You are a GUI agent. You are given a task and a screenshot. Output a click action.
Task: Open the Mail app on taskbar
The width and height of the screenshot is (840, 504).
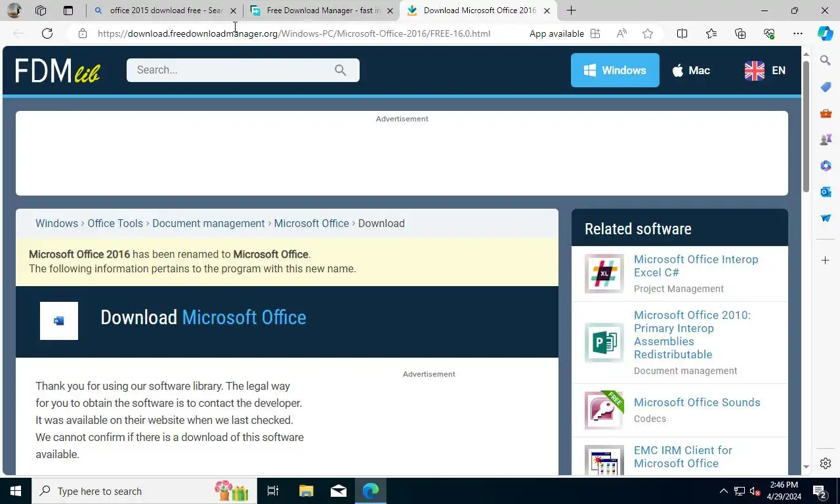tap(339, 491)
